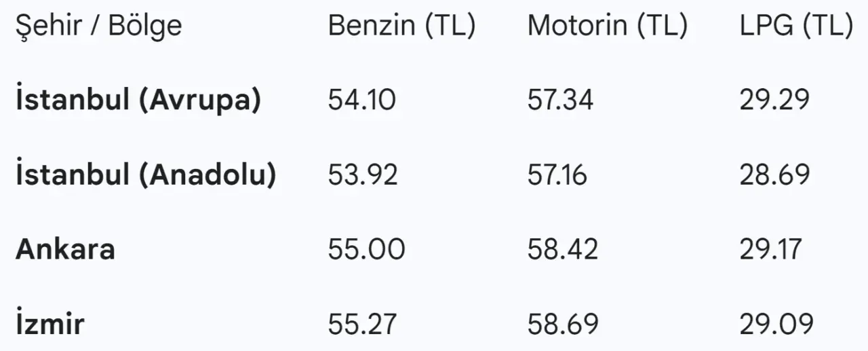
Task: Select the 53.92 benzin price value
Action: (363, 175)
